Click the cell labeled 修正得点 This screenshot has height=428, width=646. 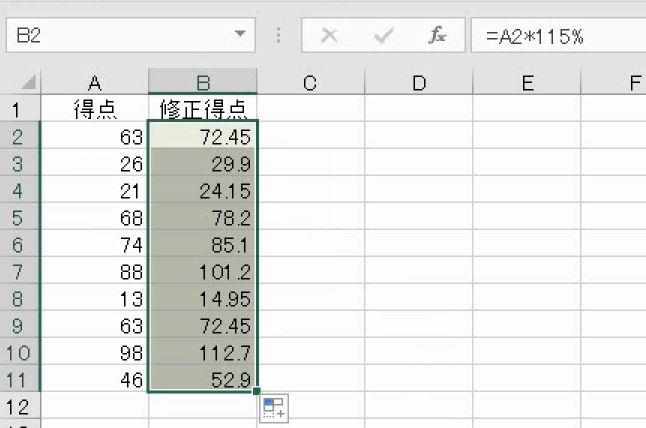pos(203,108)
